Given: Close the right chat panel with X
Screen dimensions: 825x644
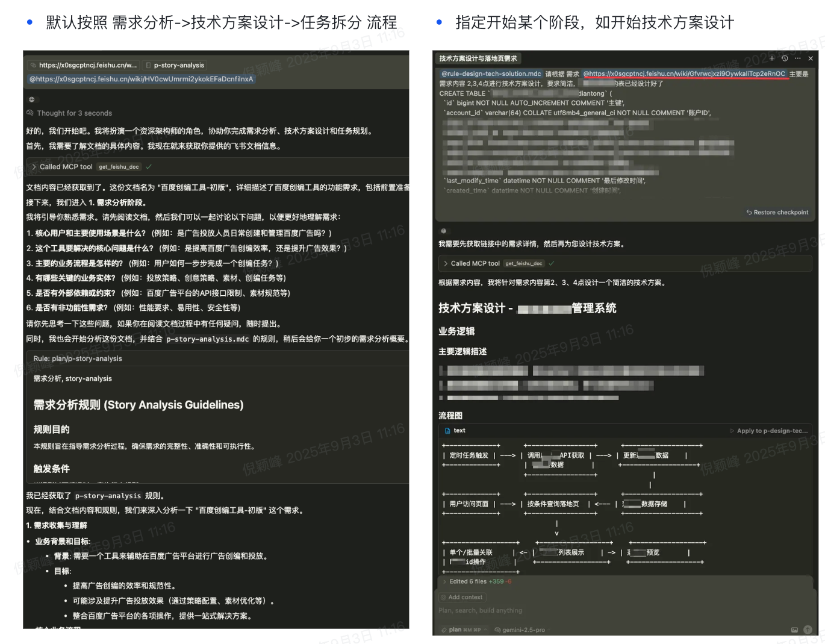Looking at the screenshot, I should 811,58.
